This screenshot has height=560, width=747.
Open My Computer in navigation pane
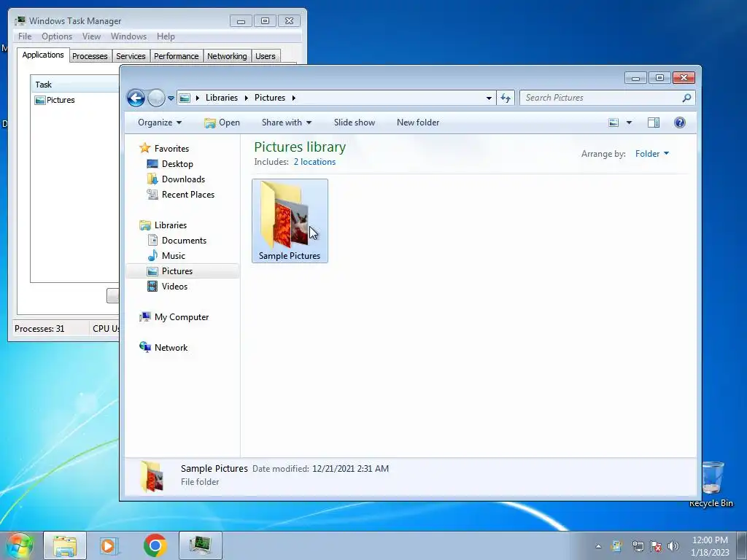tap(174, 317)
